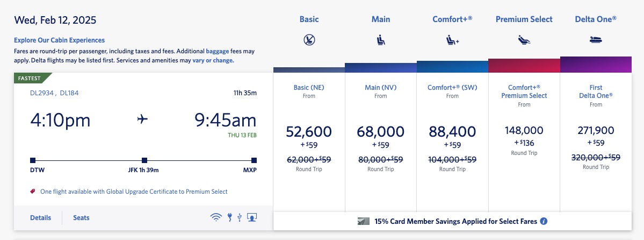This screenshot has height=240, width=644.
Task: Open flight Details link
Action: 41,218
